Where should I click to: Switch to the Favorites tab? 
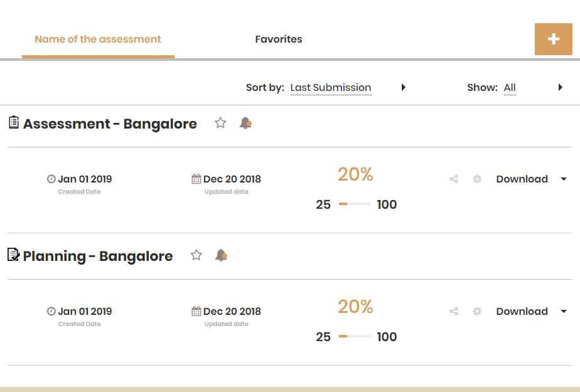(x=279, y=39)
